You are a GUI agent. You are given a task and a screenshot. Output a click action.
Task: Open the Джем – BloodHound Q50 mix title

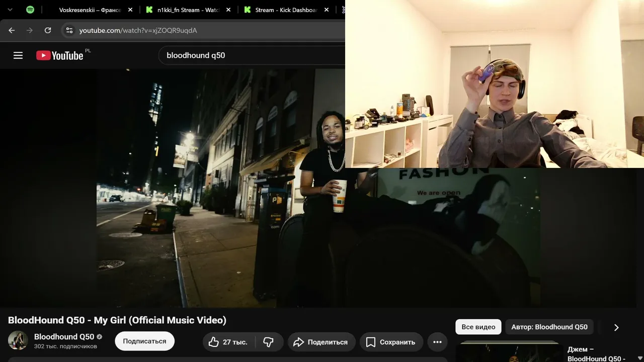[x=596, y=354]
